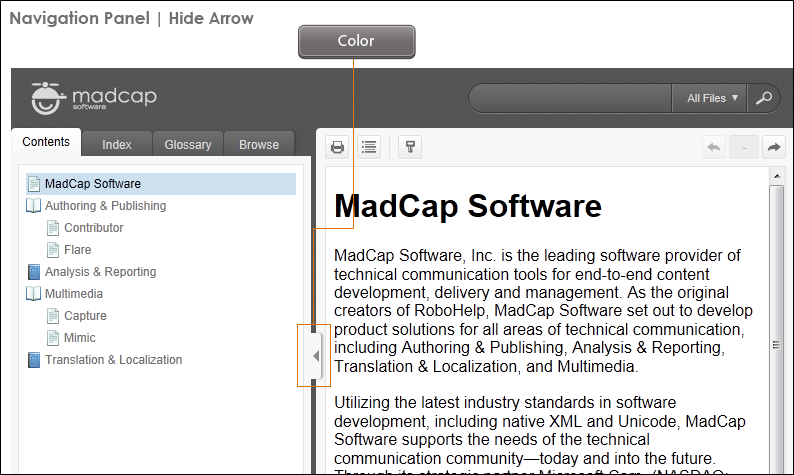Click the MadCap Software logo
This screenshot has width=794, height=475.
pos(94,98)
